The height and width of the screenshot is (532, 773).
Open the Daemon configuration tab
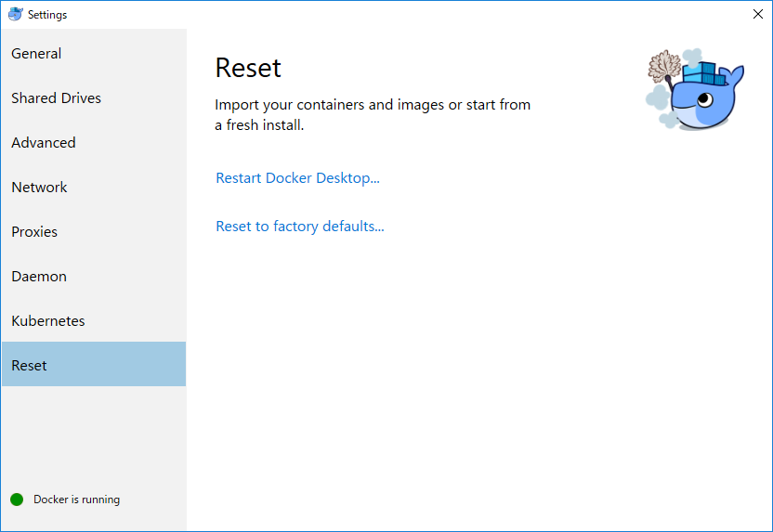[39, 277]
